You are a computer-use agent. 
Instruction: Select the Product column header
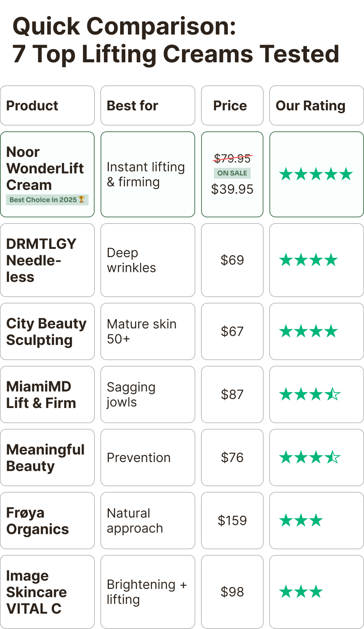tap(32, 106)
